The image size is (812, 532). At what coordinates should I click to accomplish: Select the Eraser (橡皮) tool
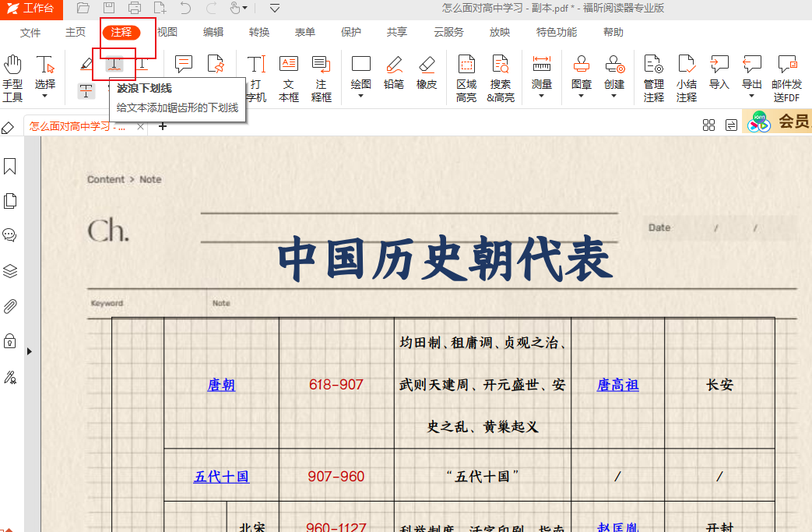[x=427, y=72]
